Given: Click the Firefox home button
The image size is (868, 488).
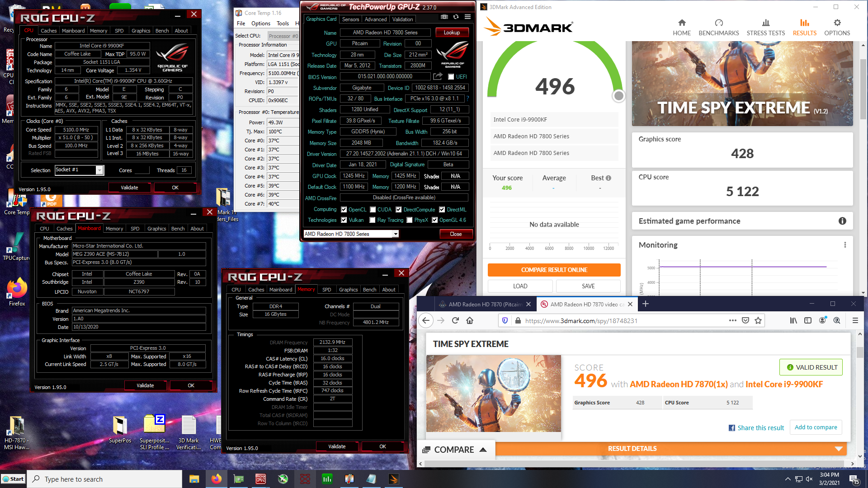Looking at the screenshot, I should [x=470, y=320].
